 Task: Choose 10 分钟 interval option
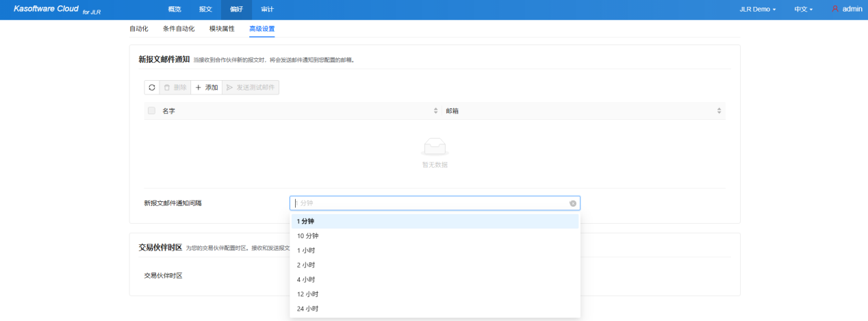point(307,236)
